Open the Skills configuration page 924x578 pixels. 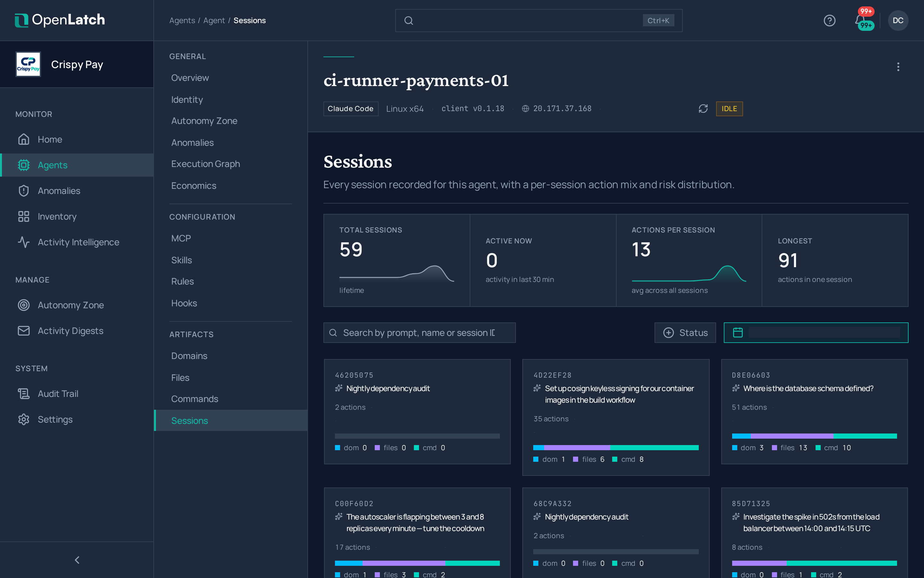point(231,260)
